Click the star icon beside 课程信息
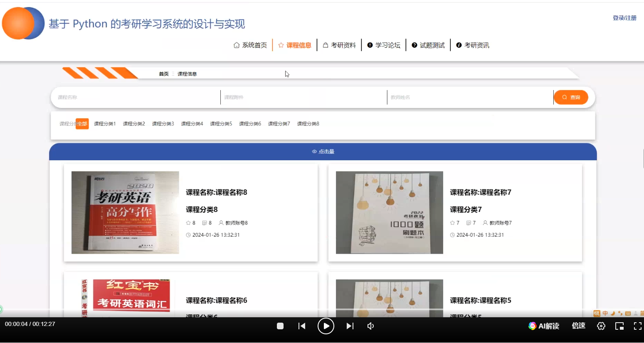This screenshot has width=644, height=343. 281,45
